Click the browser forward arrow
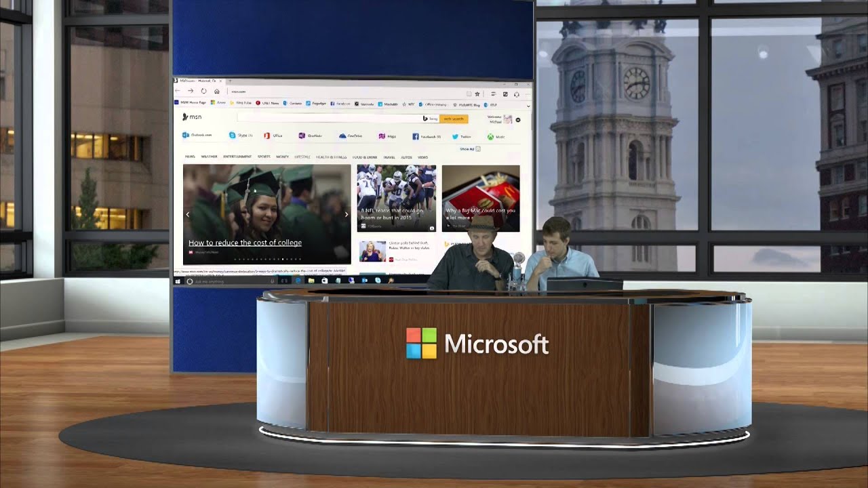Image resolution: width=868 pixels, height=488 pixels. 191,91
